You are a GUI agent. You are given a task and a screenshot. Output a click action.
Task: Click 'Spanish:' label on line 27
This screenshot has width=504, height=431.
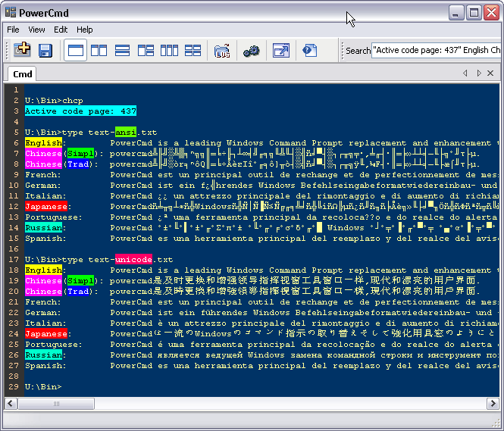pos(45,365)
